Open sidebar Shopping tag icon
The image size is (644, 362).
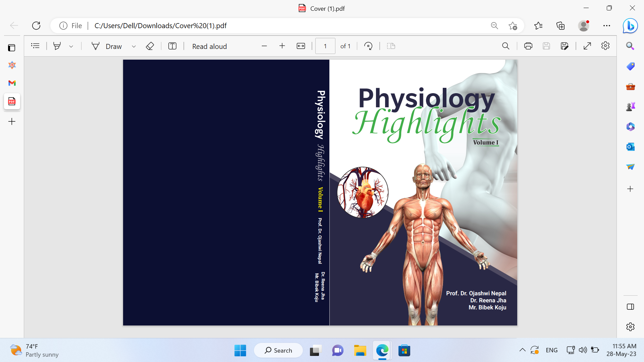[630, 66]
